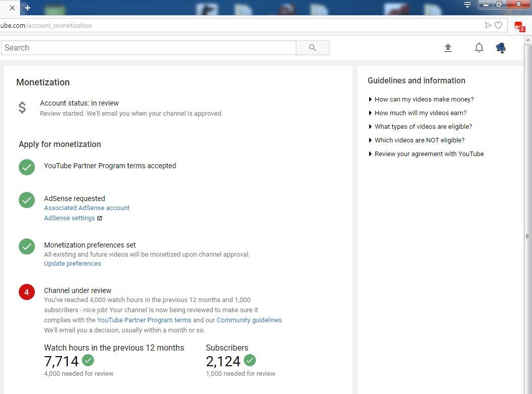Click green check beside AdSense requested
This screenshot has width=532, height=394.
[27, 200]
